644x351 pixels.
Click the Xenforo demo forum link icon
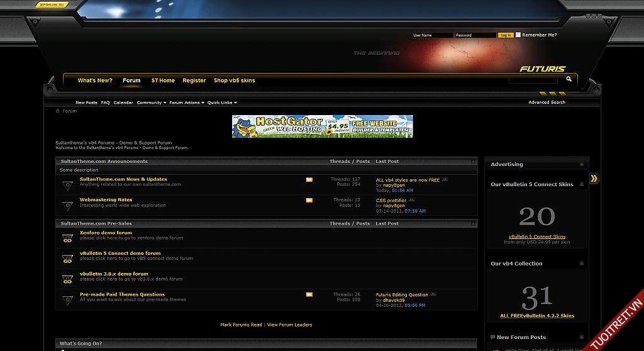(68, 238)
